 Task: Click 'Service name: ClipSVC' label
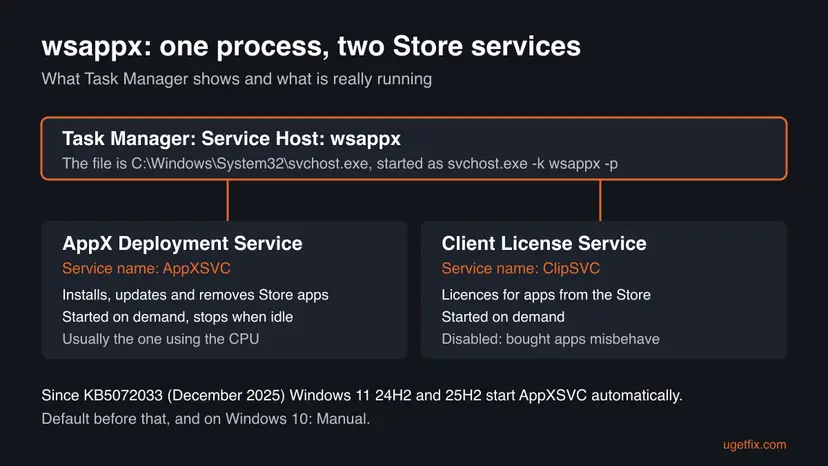[521, 268]
